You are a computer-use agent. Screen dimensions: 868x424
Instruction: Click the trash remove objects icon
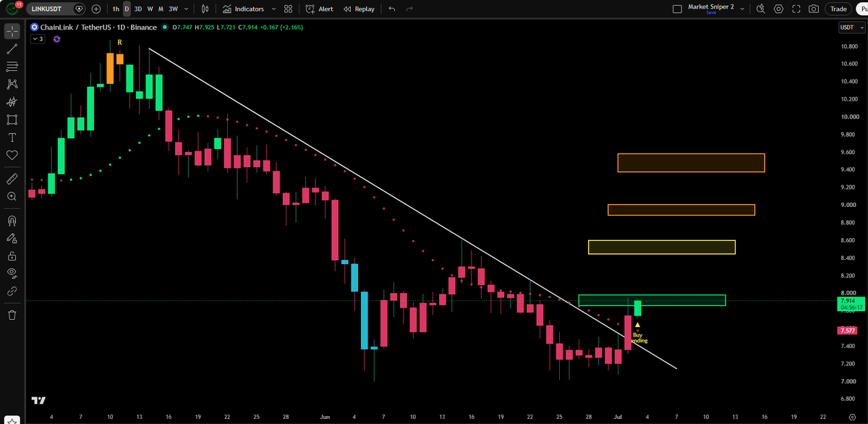(12, 315)
